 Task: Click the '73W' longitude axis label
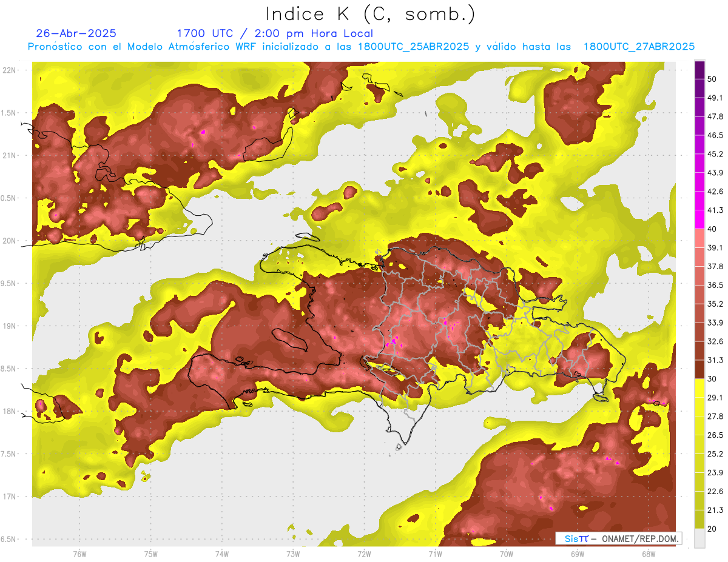point(293,554)
